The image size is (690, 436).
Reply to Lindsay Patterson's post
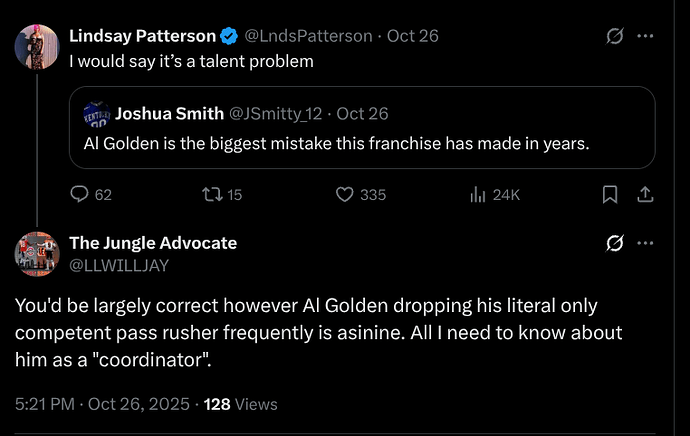click(x=82, y=195)
